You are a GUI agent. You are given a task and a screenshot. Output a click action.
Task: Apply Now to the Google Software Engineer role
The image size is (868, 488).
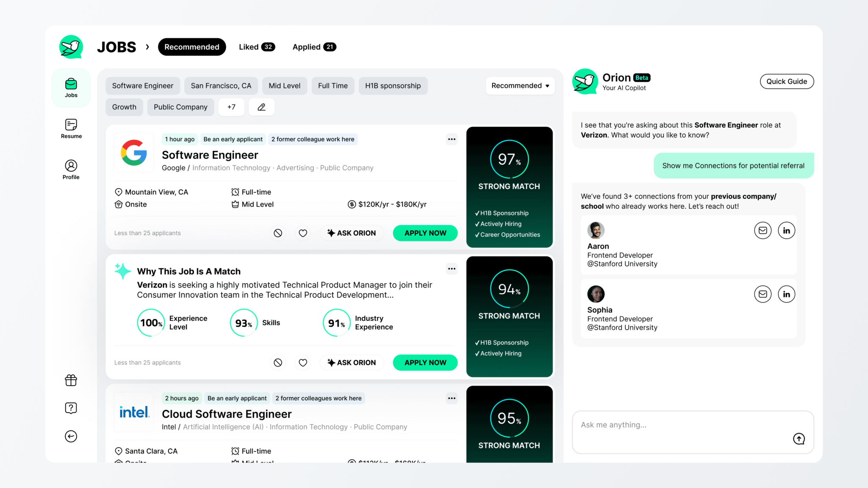(x=425, y=233)
